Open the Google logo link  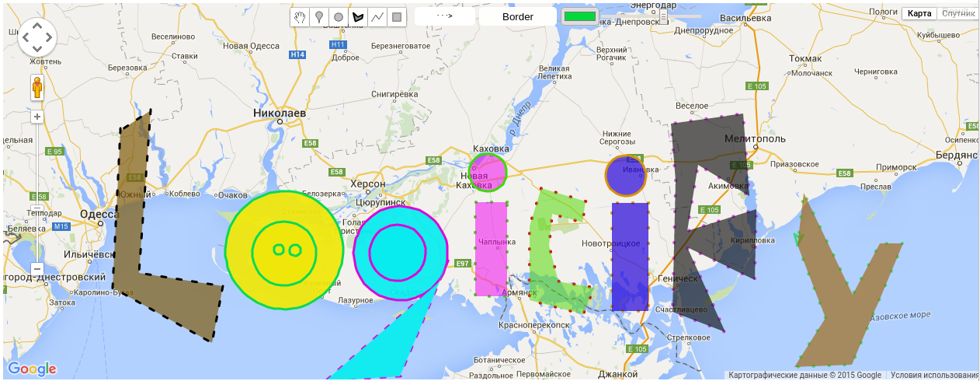tap(32, 369)
